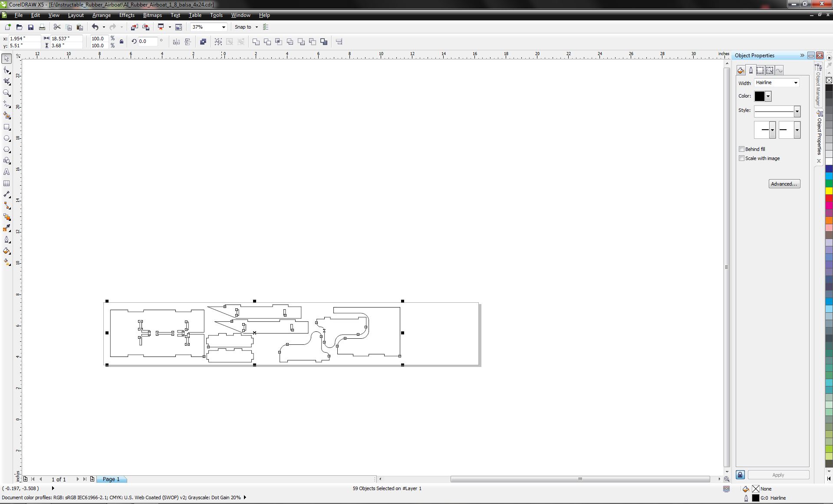Select the Crop tool
This screenshot has width=833, height=504.
tap(7, 82)
